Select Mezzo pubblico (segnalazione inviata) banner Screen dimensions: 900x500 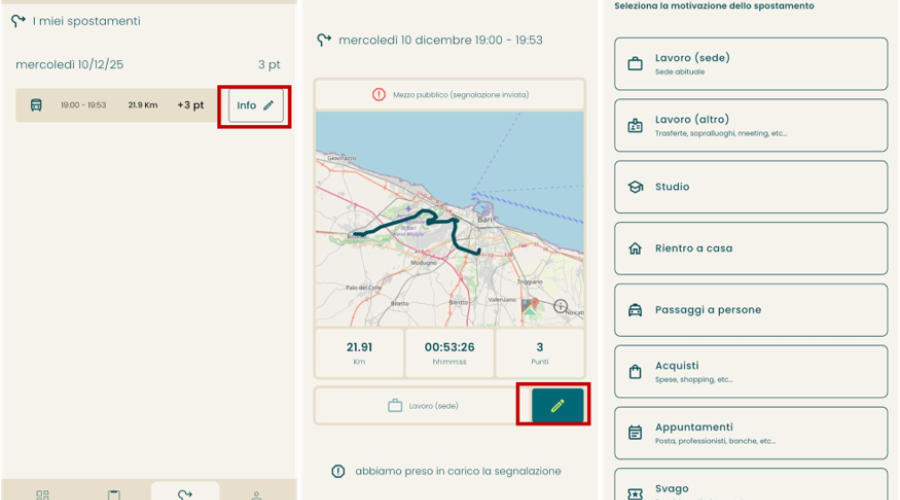(x=449, y=95)
